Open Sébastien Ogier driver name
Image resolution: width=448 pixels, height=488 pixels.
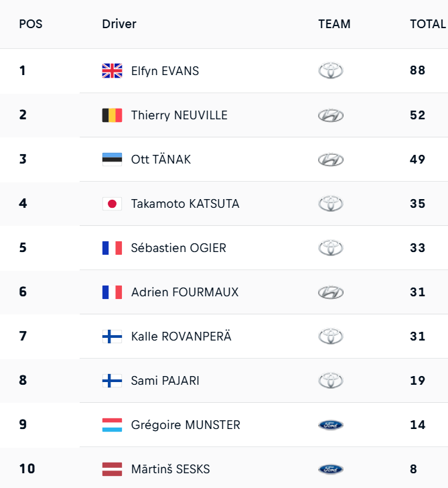pos(179,247)
